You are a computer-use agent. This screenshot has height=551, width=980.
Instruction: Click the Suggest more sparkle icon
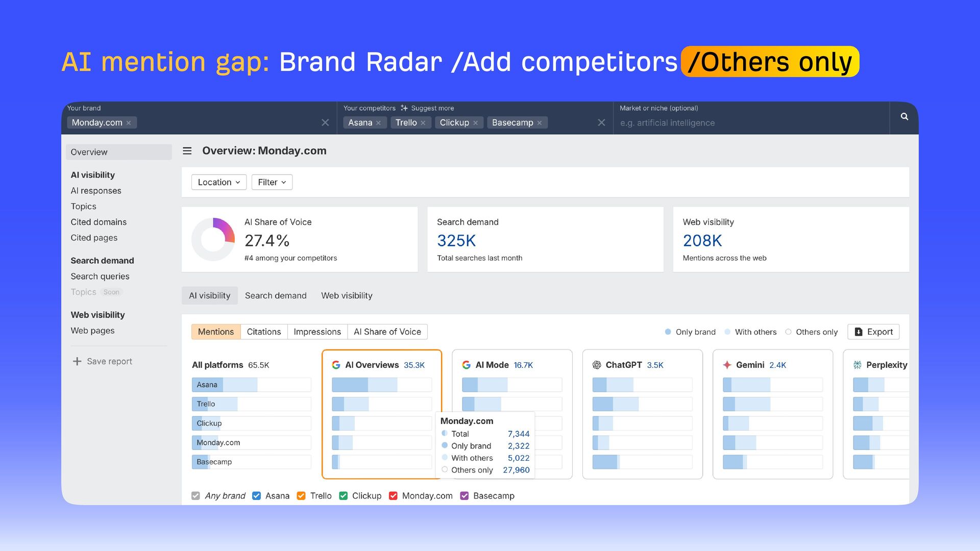(404, 108)
